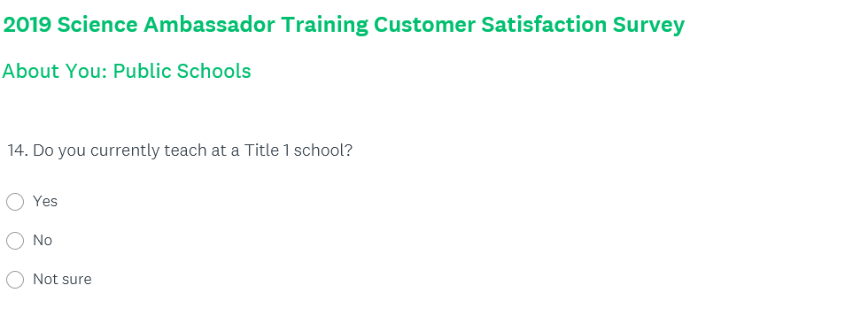
Task: Click the circle beside the No option
Action: pos(15,241)
